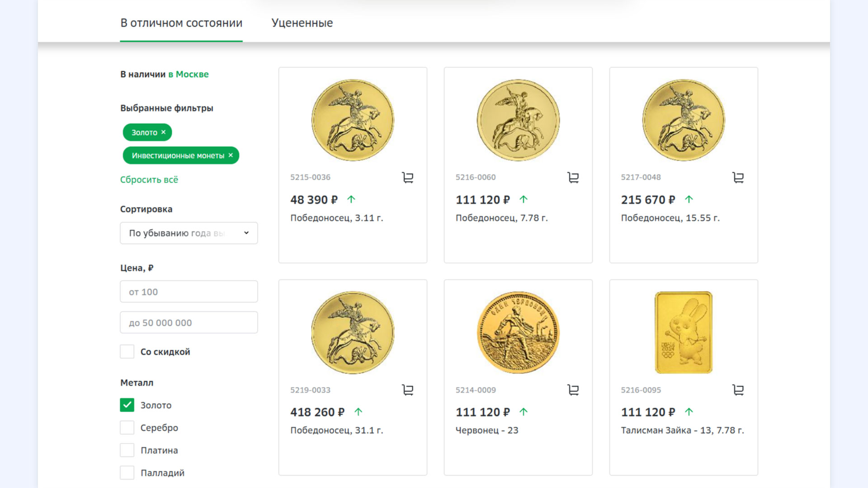Viewport: 868px width, 488px height.
Task: Add the Червонец - 23 coin to cart
Action: coord(573,390)
